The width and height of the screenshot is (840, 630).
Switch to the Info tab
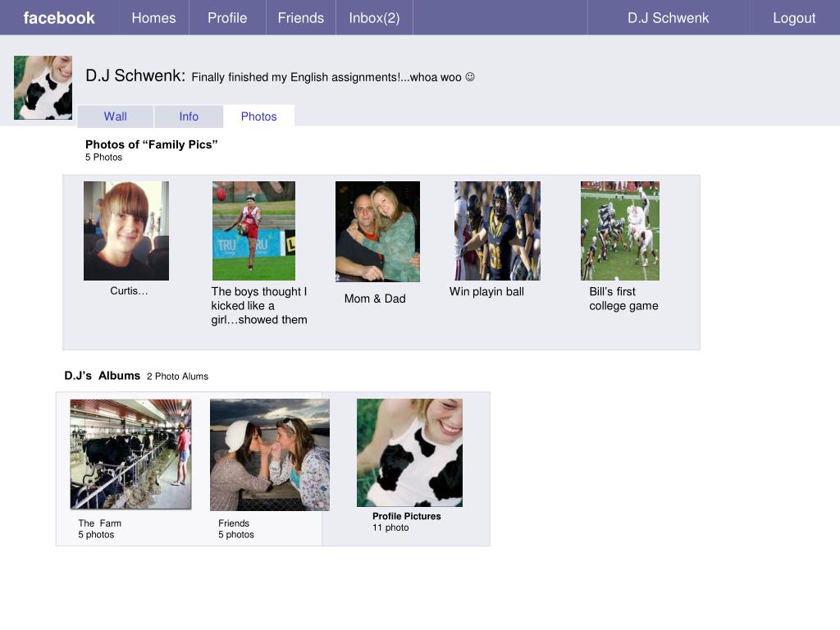pos(189,116)
